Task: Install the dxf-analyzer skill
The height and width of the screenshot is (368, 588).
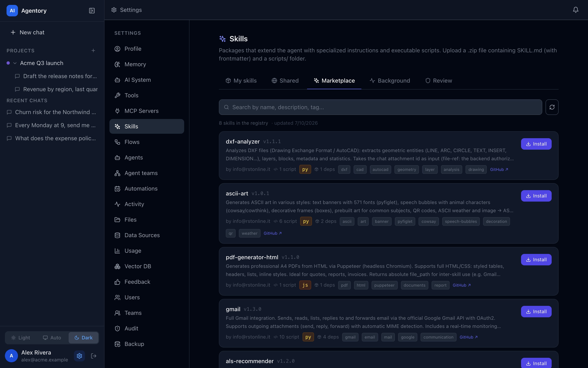Action: 536,144
